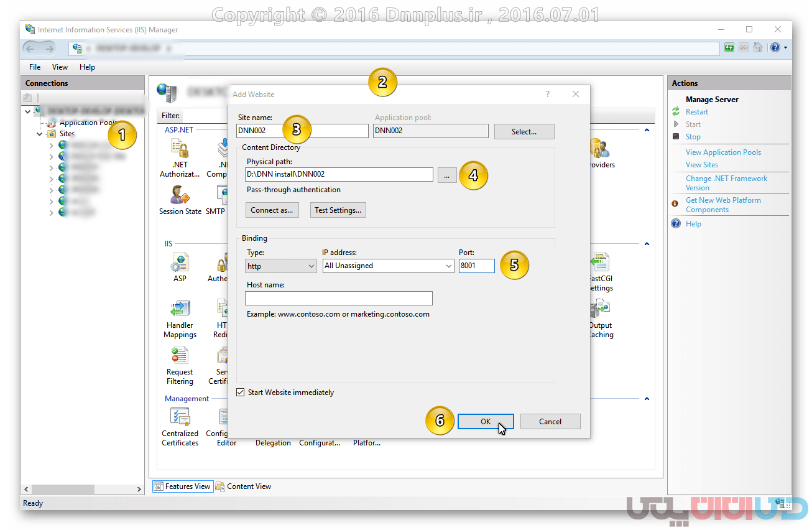Click the OK button
This screenshot has width=812, height=530.
(485, 422)
